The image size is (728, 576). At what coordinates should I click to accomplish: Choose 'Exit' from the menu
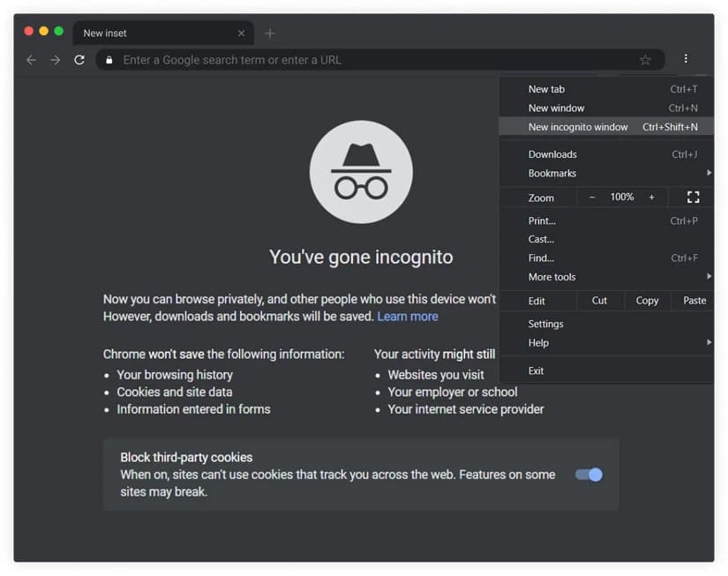pyautogui.click(x=606, y=370)
